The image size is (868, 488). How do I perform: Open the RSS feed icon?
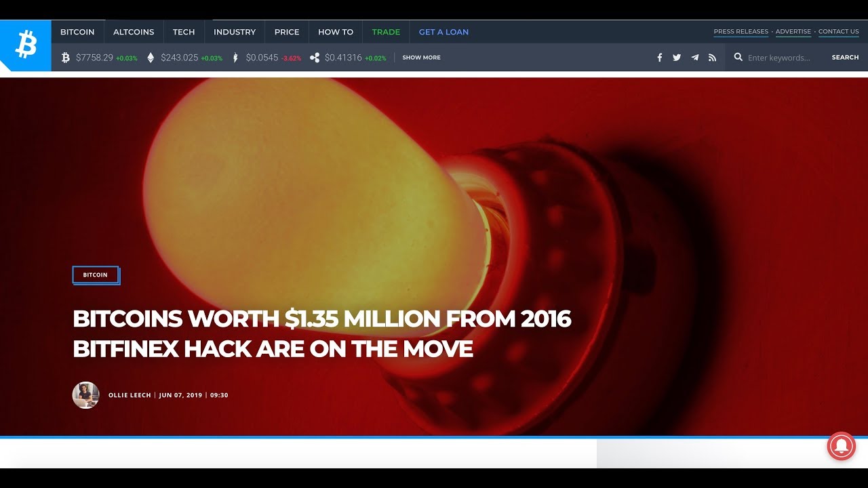point(712,58)
